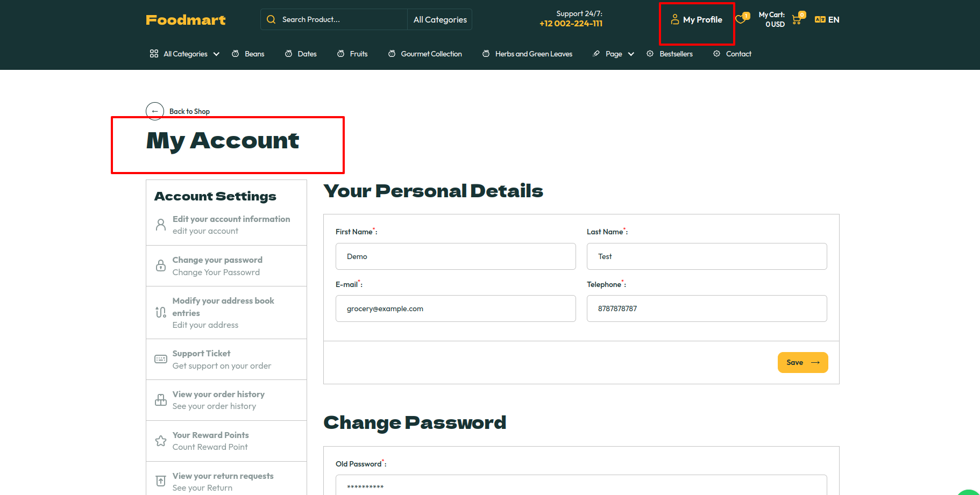Screen dimensions: 980x495
Task: Click My Cart 0 USD text
Action: click(x=772, y=19)
